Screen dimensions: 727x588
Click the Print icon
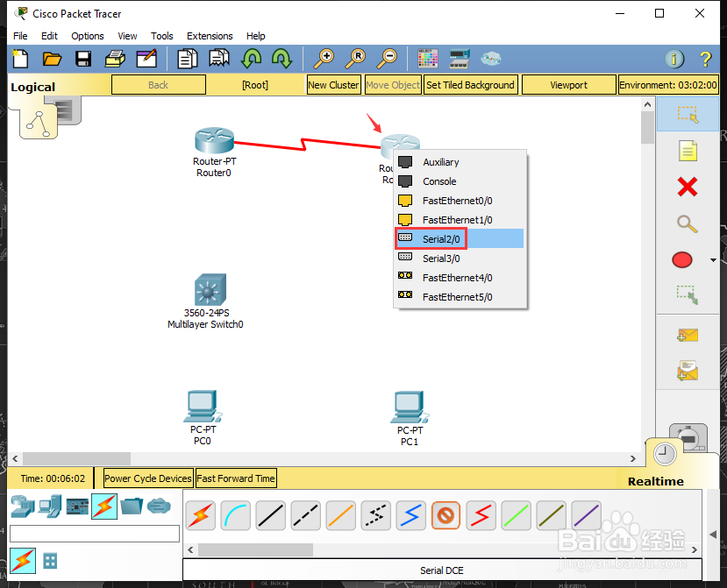tap(115, 59)
